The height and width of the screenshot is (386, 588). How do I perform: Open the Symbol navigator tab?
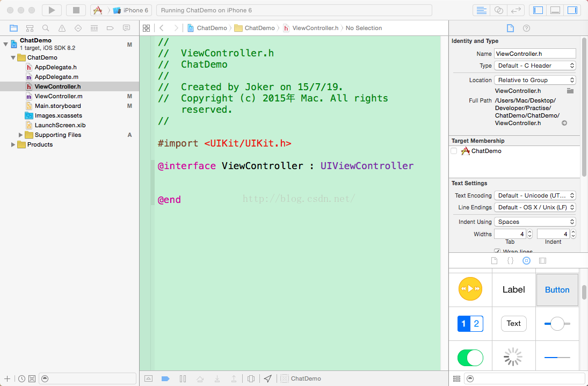(30, 28)
